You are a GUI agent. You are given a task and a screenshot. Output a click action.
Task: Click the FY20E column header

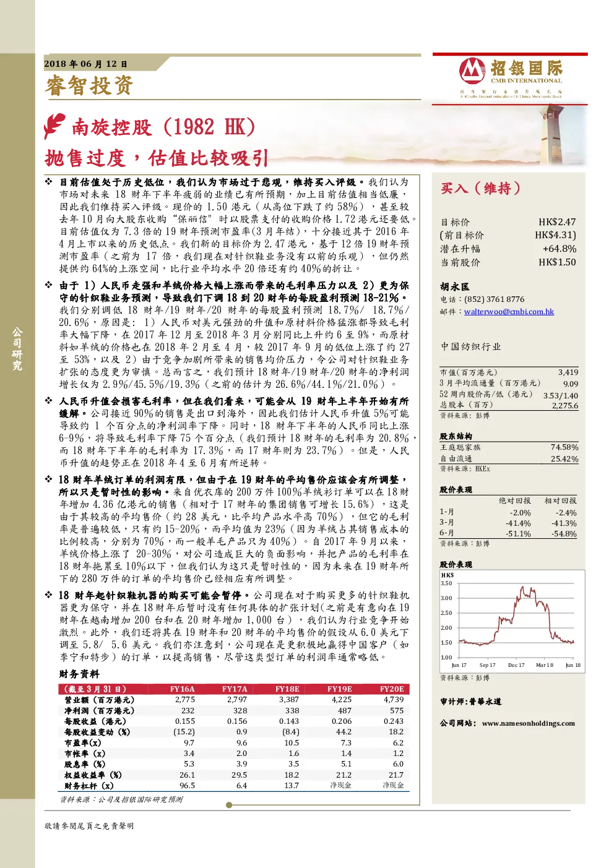coord(392,689)
